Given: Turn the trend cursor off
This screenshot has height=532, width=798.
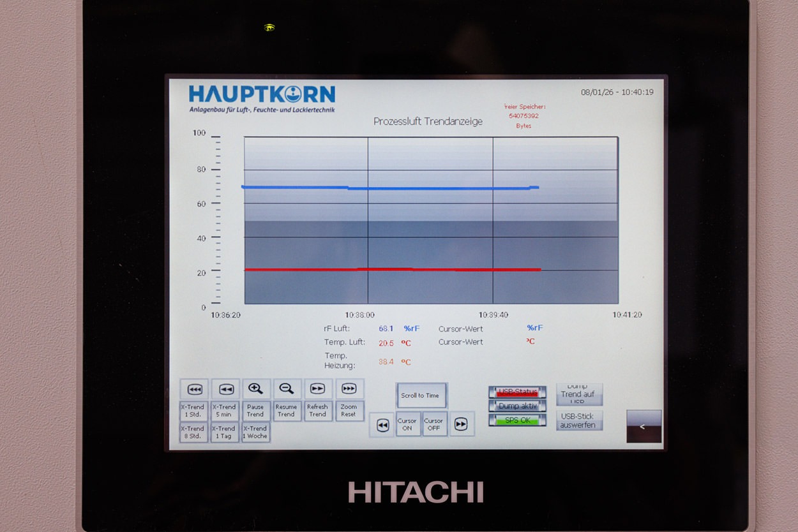Looking at the screenshot, I should (x=433, y=424).
